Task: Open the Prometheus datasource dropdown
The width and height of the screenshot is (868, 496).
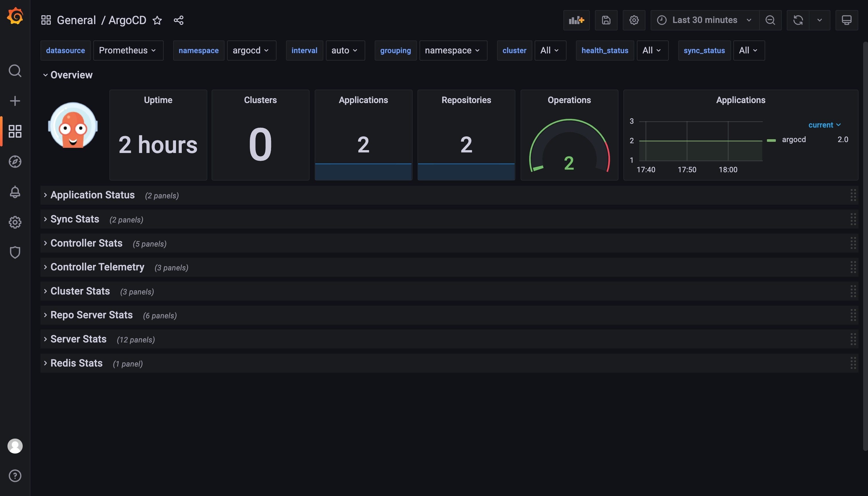Action: 128,51
